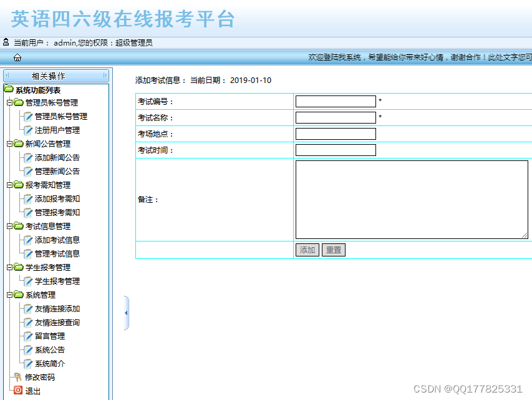Viewport: 532px width, 400px height.
Task: Click the page icon next to 系统简介
Action: pyautogui.click(x=28, y=364)
